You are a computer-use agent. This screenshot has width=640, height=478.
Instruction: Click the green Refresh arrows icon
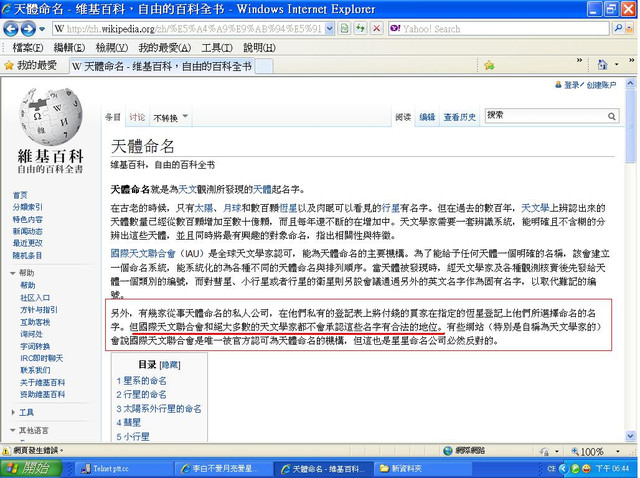(360, 29)
